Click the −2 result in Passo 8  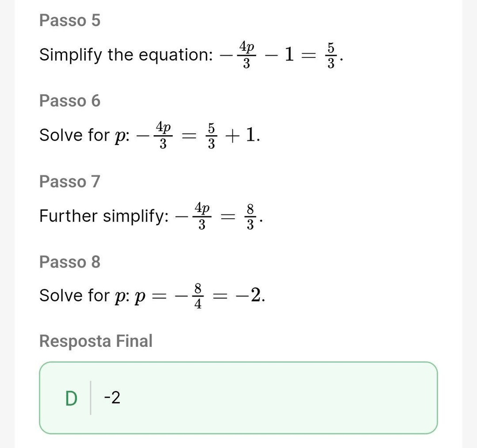[249, 295]
